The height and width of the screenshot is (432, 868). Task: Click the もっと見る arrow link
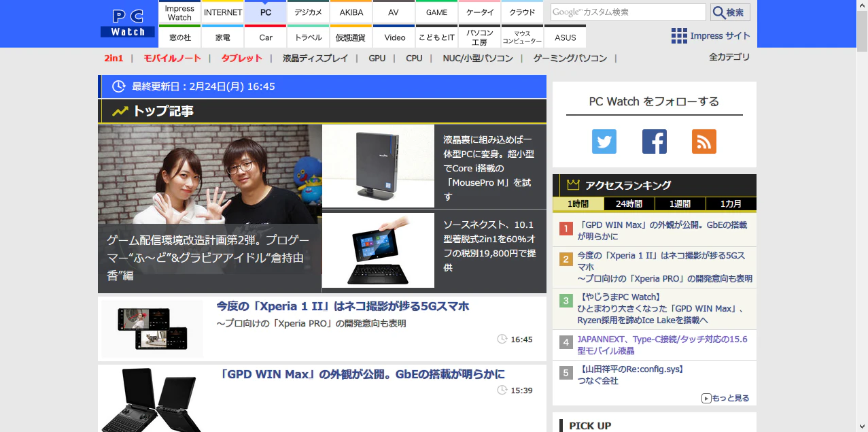click(x=725, y=398)
